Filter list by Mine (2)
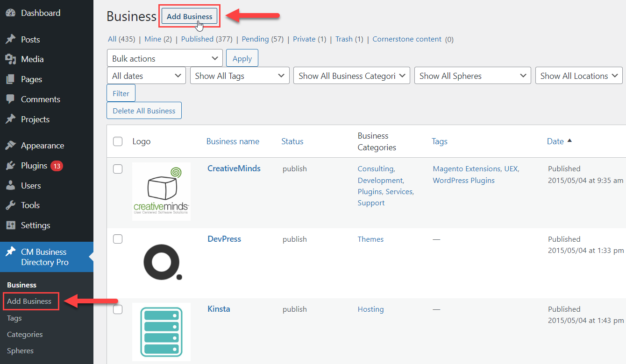 point(158,39)
